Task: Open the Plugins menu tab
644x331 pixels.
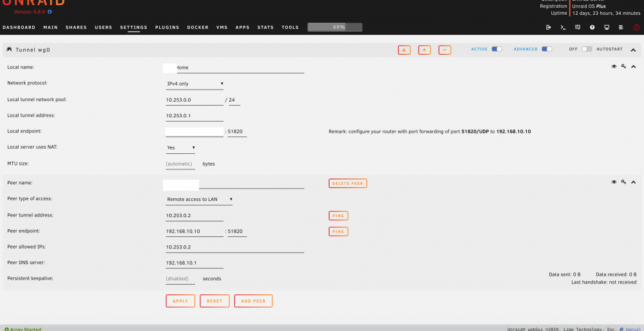Action: [167, 28]
